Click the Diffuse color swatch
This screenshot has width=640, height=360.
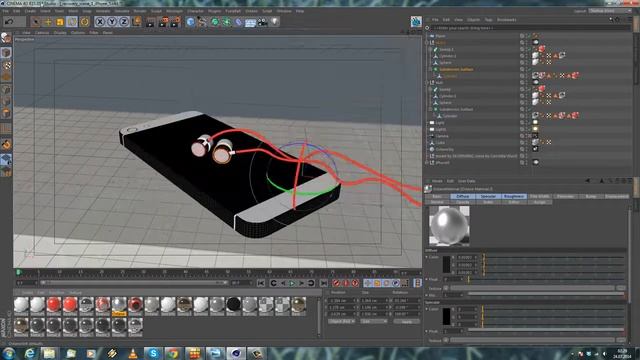(x=447, y=264)
